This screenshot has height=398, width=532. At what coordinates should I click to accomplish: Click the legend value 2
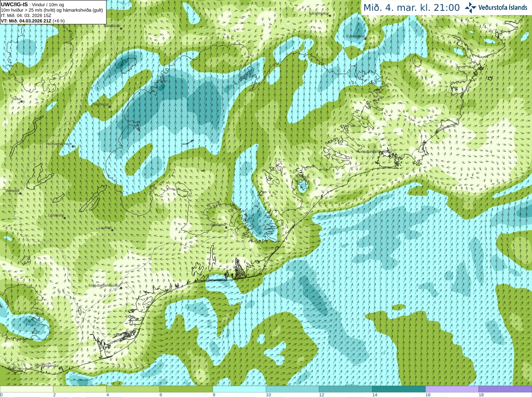tap(54, 395)
